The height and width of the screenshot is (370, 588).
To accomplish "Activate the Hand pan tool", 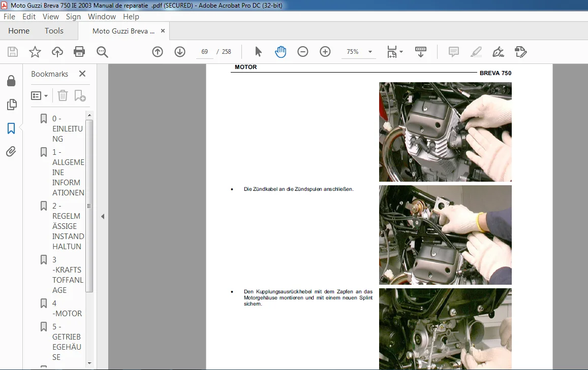I will (280, 52).
